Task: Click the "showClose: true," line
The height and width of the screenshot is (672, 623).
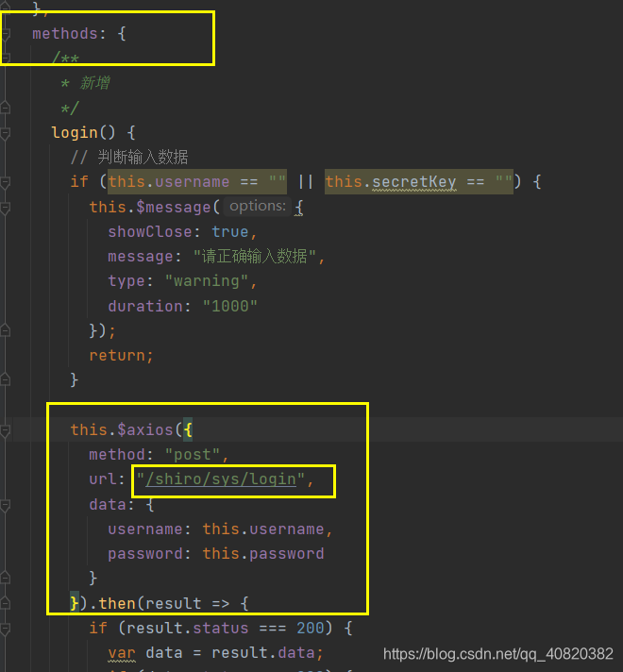Action: tap(182, 232)
